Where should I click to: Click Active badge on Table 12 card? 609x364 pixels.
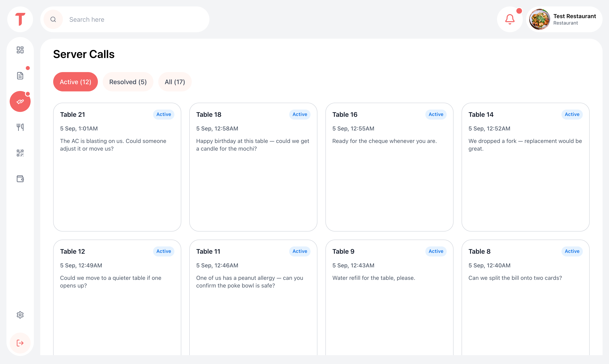(164, 251)
